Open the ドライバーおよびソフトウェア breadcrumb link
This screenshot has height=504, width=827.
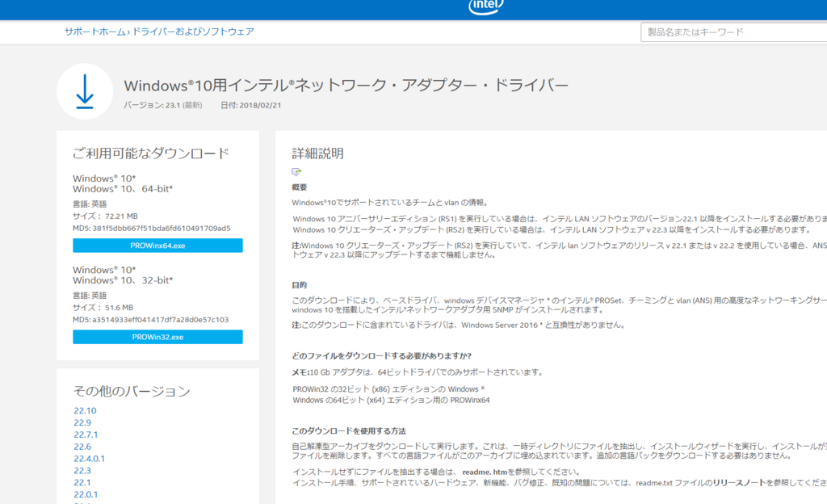click(192, 31)
